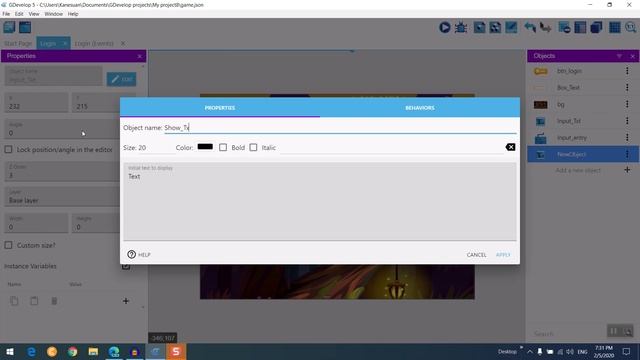Click the scene export icon beside project manager
The width and height of the screenshot is (640, 360).
coord(25,27)
